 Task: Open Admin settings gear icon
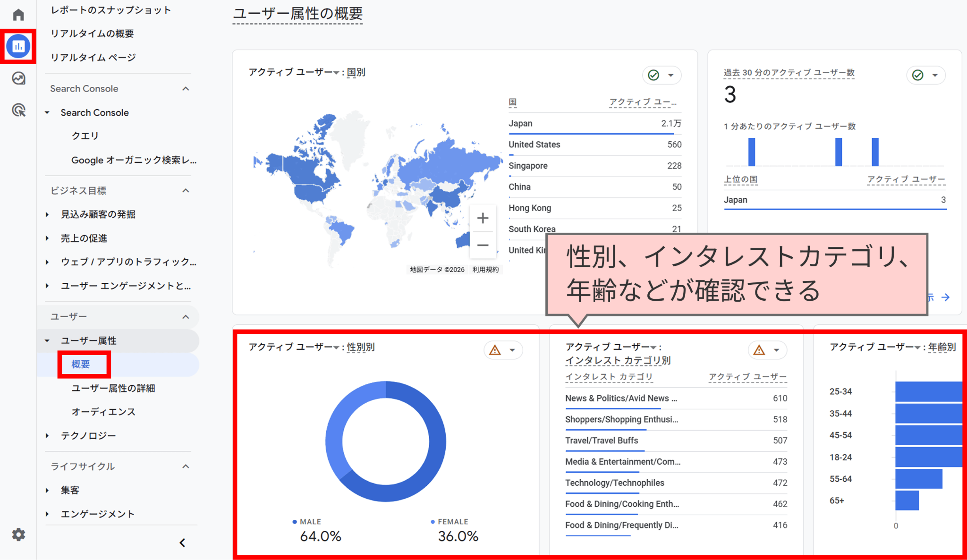(x=18, y=535)
